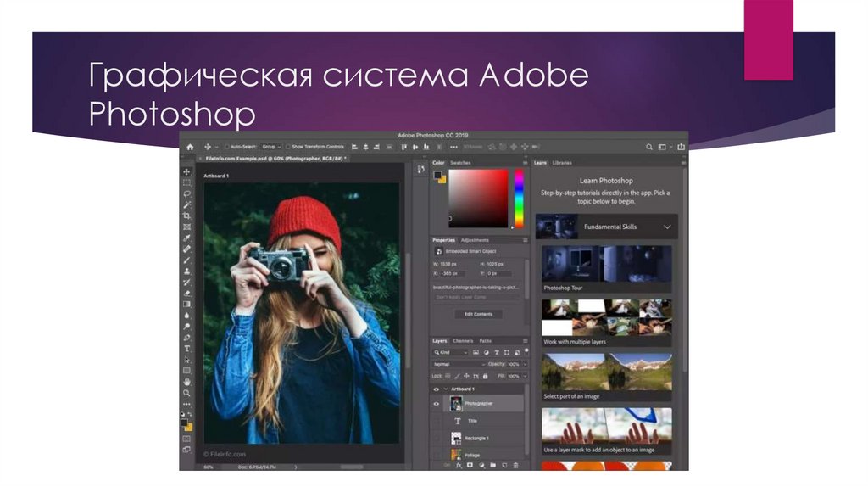The width and height of the screenshot is (868, 487).
Task: Click the foreground color swatch in toolbar
Action: (184, 423)
